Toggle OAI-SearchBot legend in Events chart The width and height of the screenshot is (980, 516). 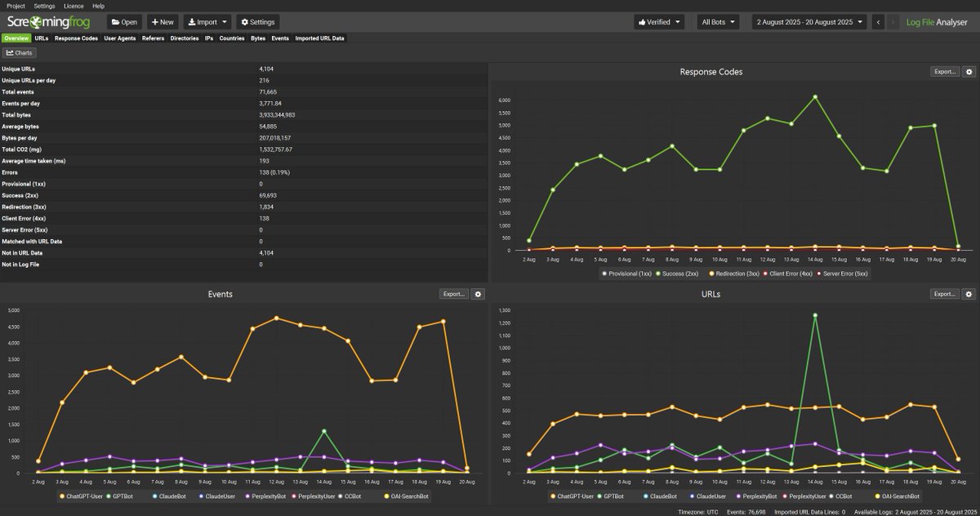click(405, 496)
